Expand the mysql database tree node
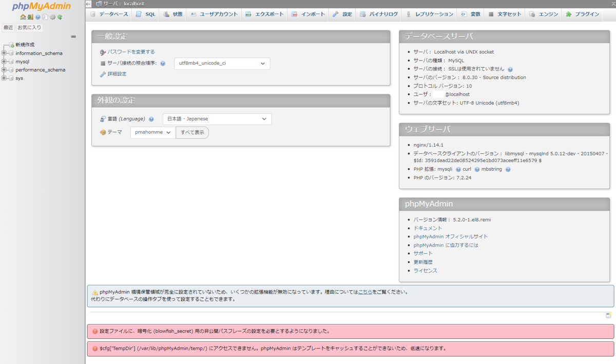 [4, 61]
